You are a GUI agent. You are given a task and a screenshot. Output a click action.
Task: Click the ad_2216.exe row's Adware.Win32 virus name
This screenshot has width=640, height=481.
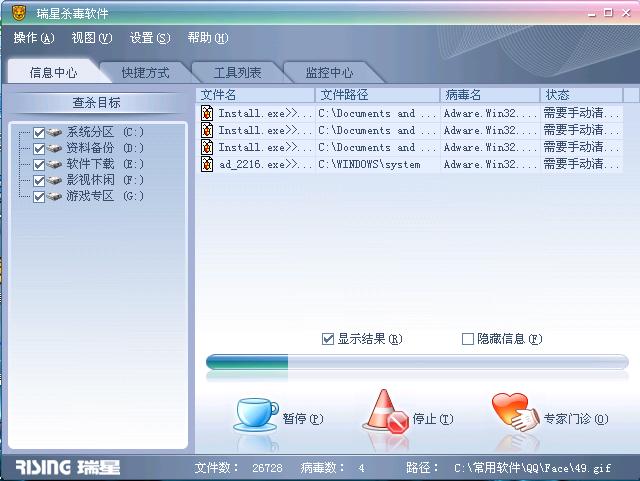[490, 164]
